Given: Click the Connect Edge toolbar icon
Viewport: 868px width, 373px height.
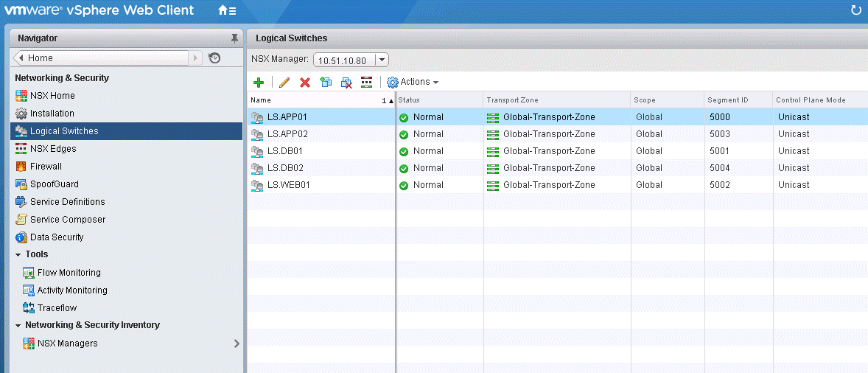Looking at the screenshot, I should (x=367, y=83).
